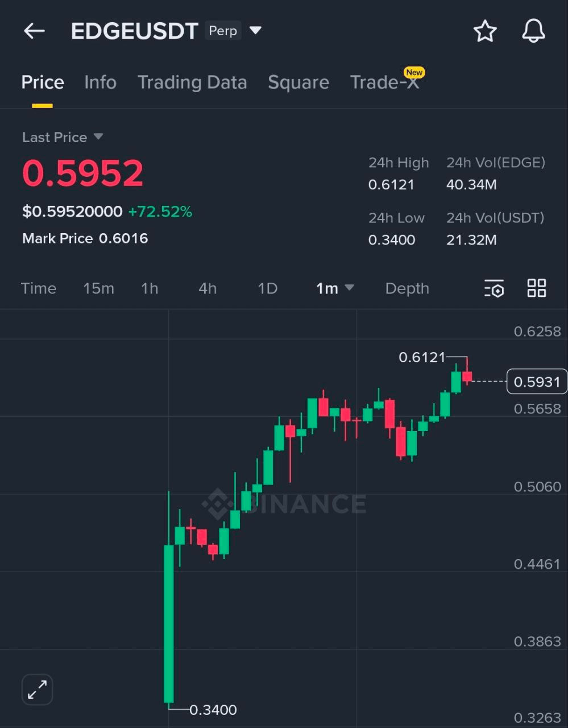Open the Square tab
Image resolution: width=568 pixels, height=728 pixels.
(298, 82)
